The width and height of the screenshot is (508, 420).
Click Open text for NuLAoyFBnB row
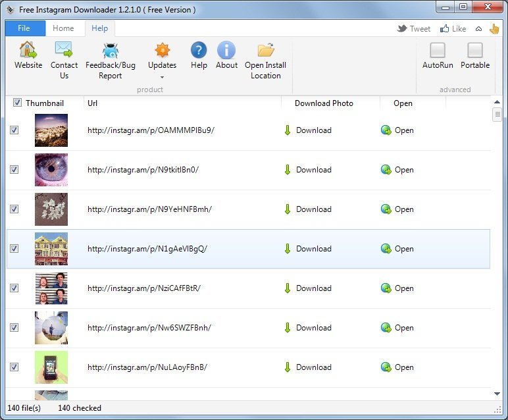click(x=404, y=368)
